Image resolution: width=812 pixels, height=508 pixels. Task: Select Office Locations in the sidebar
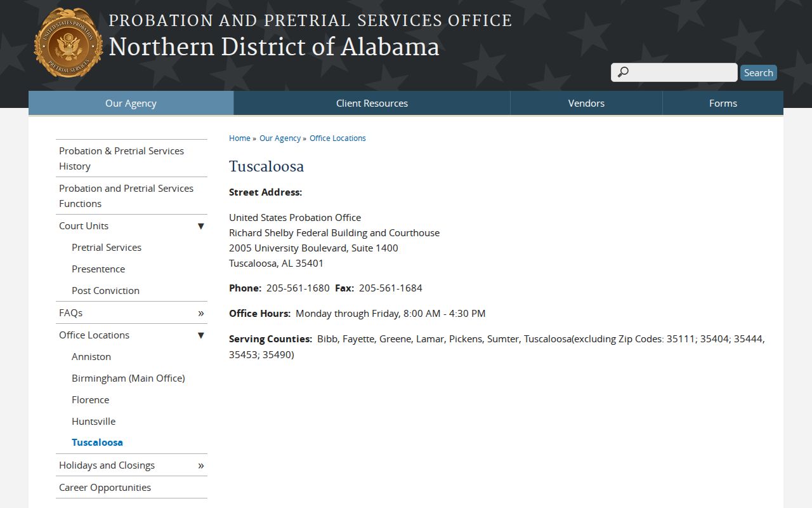(94, 335)
